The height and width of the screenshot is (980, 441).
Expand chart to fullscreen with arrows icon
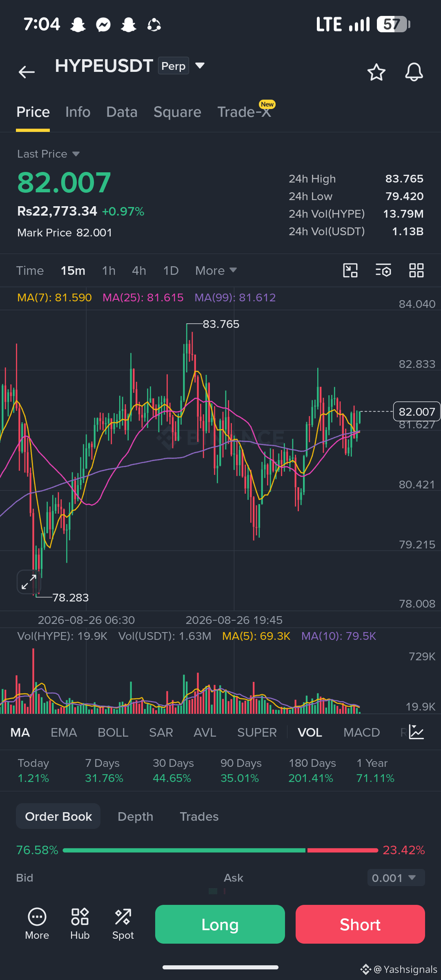click(29, 581)
